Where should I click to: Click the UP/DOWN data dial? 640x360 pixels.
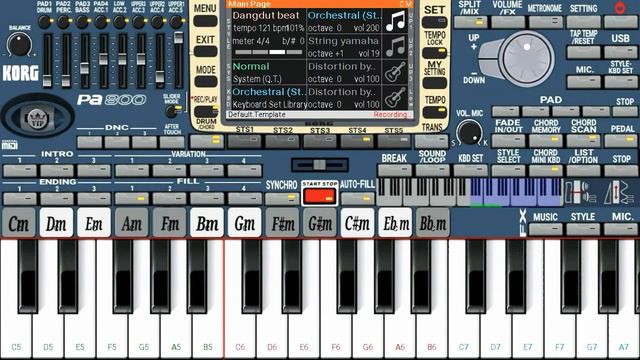[x=527, y=58]
